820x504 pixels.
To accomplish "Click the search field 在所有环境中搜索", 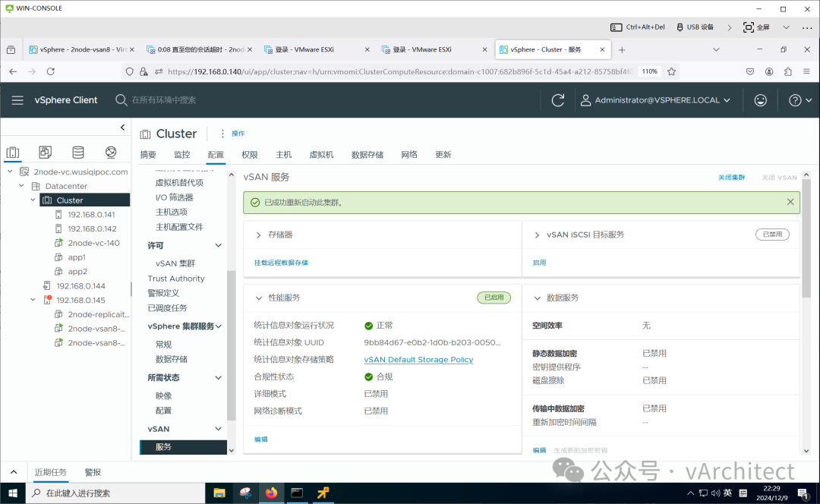I will coord(163,100).
